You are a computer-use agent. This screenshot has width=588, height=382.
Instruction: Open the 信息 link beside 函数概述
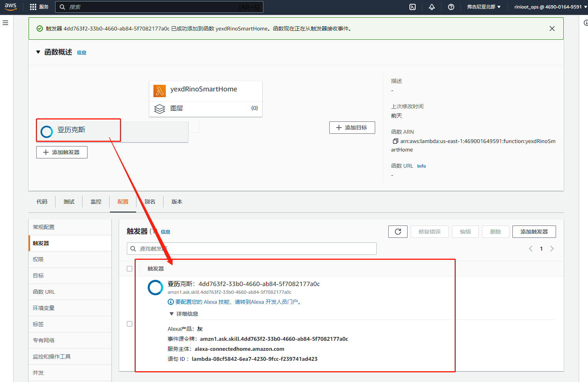[82, 53]
